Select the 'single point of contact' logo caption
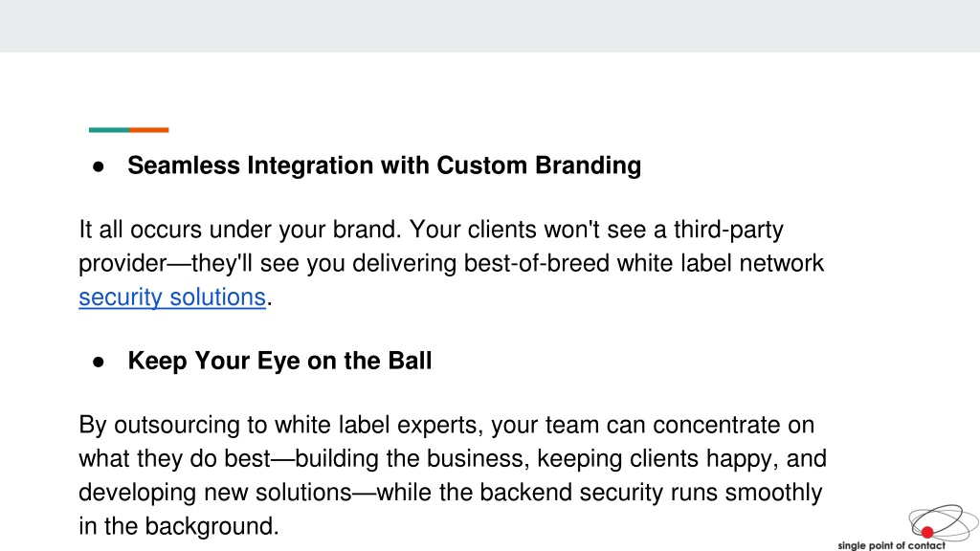Screen dimensions: 980x551 click(891, 545)
